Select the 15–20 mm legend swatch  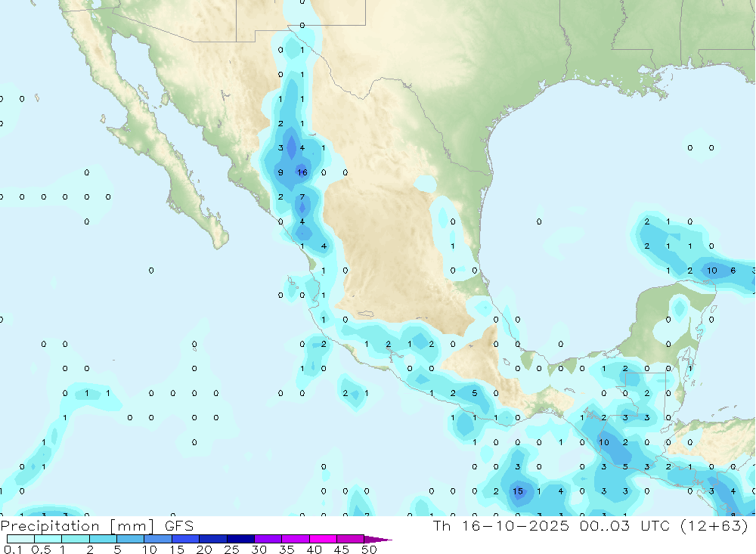coord(186,539)
